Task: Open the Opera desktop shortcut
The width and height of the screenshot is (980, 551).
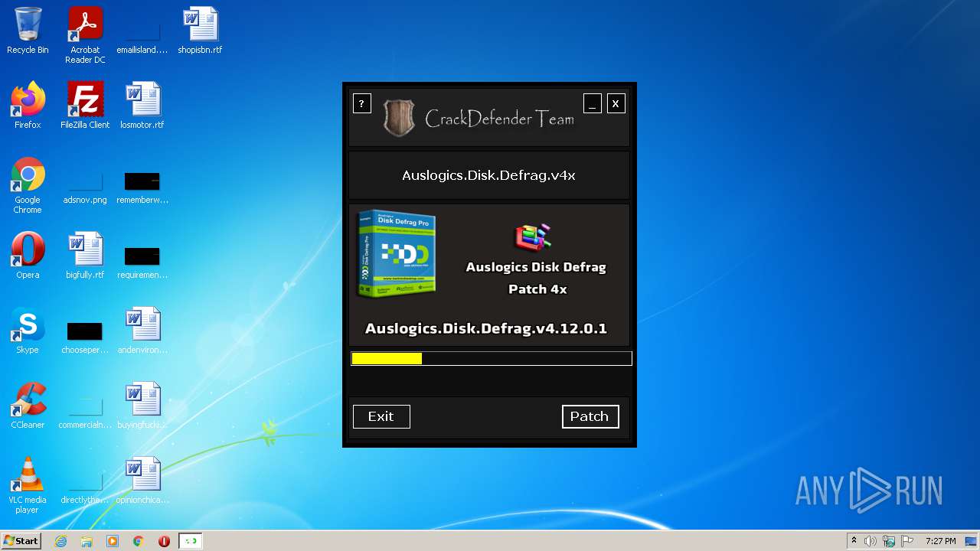Action: pyautogui.click(x=28, y=256)
